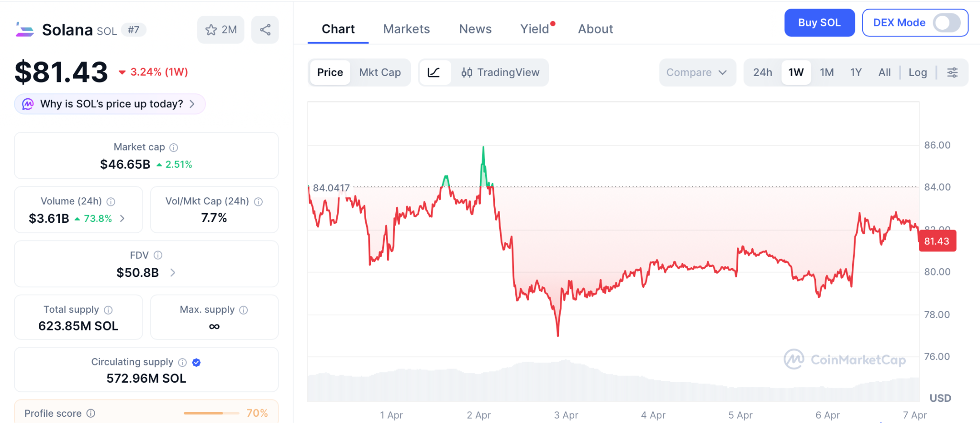This screenshot has width=980, height=423.
Task: Click Market cap info icon
Action: [x=174, y=148]
